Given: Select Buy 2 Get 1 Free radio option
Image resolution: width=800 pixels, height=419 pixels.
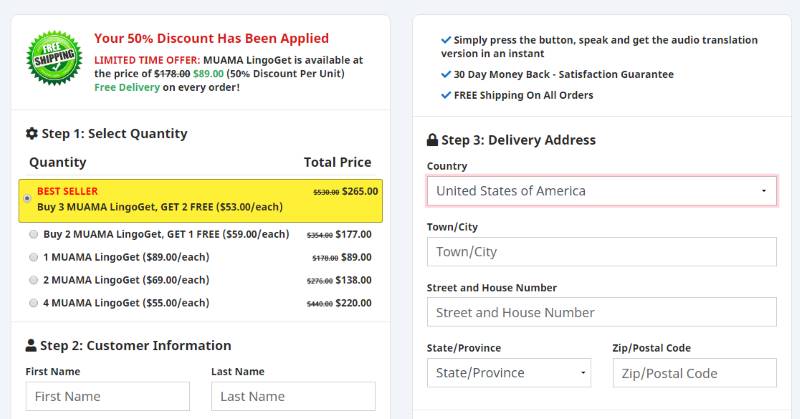Looking at the screenshot, I should [x=34, y=234].
